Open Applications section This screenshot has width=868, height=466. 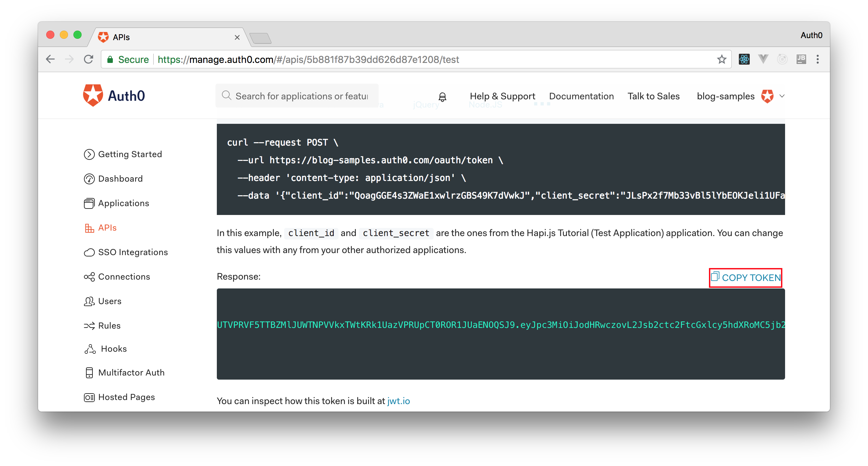[x=123, y=203]
